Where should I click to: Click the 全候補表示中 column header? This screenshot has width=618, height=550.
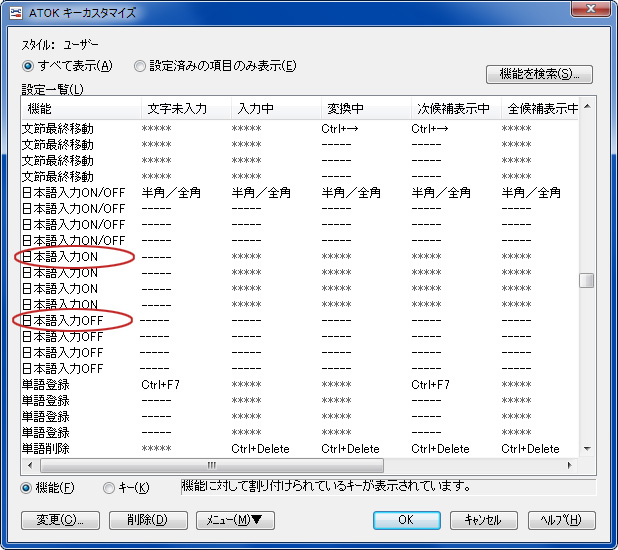[540, 108]
